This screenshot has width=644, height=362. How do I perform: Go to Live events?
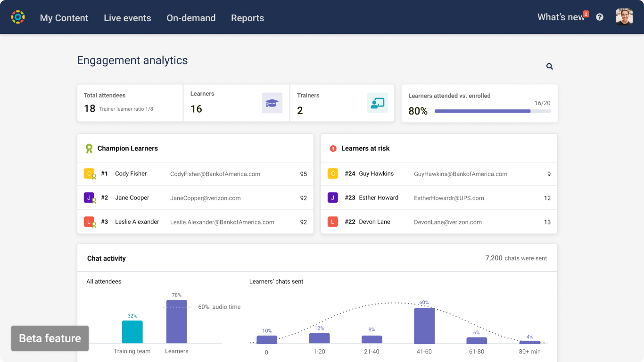127,18
